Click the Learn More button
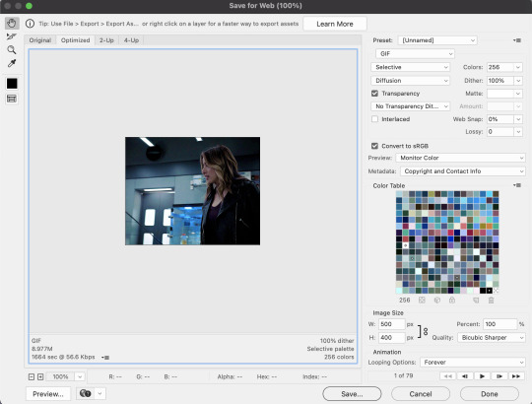This screenshot has height=404, width=532. tap(335, 24)
